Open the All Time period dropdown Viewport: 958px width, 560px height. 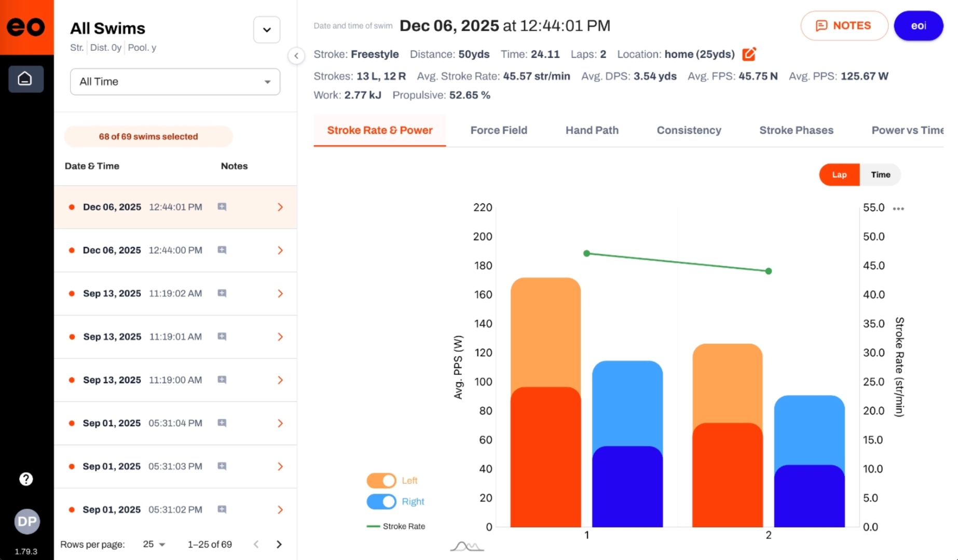pos(175,81)
